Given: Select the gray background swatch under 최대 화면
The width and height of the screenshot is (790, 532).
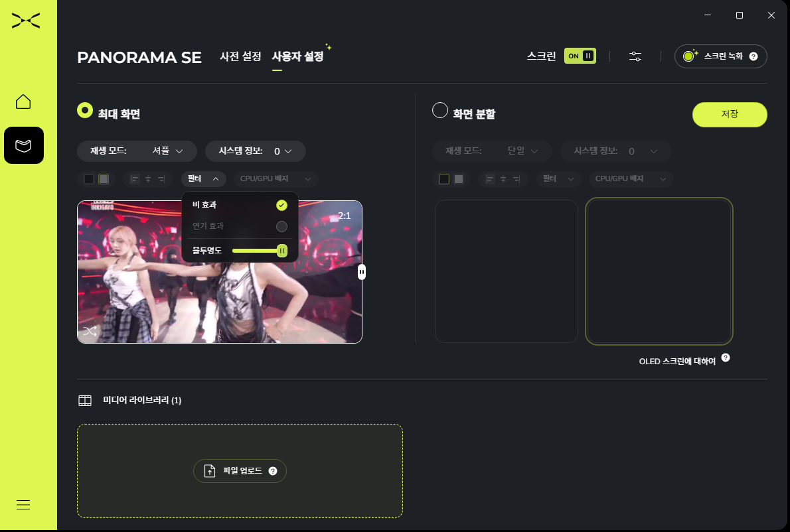Looking at the screenshot, I should click(x=104, y=179).
